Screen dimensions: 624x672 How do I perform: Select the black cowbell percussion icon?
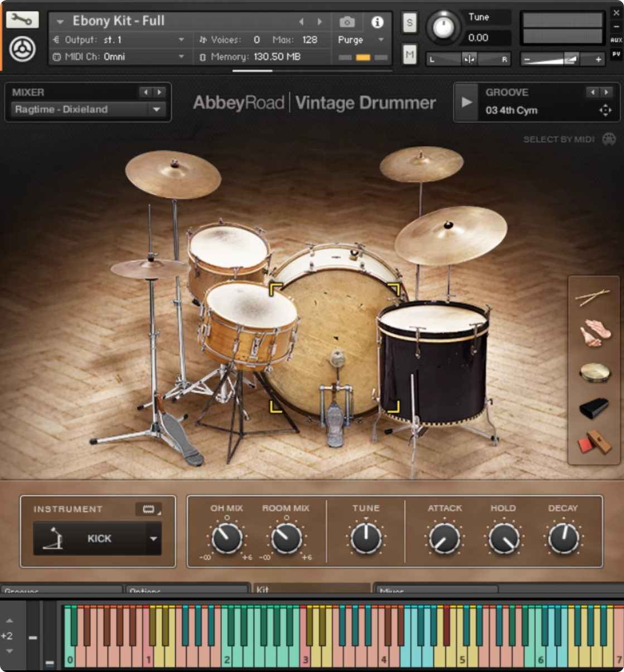[594, 408]
